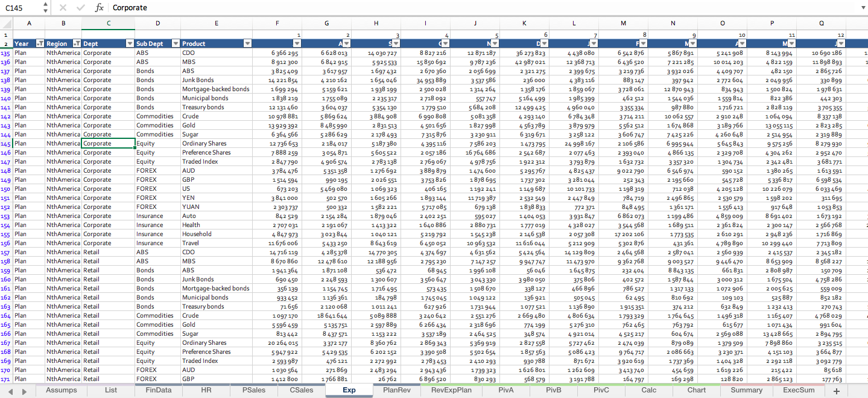This screenshot has height=398, width=868.
Task: Select column E header
Action: (x=216, y=23)
